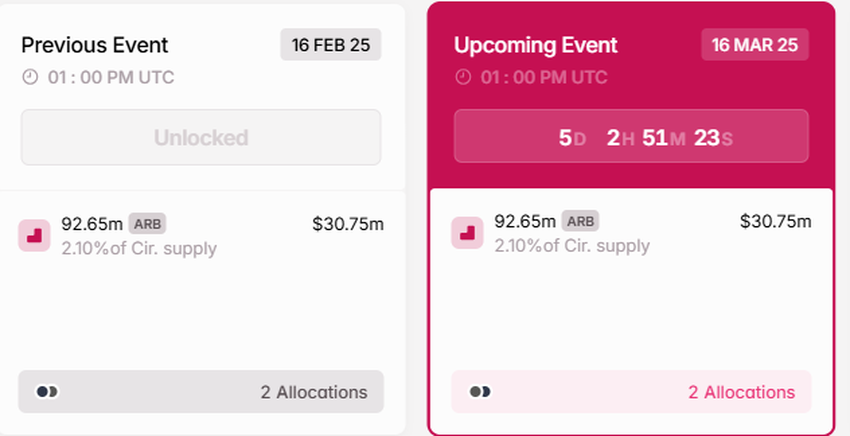Click the 16 MAR 25 date badge
The image size is (850, 436).
pyautogui.click(x=755, y=45)
